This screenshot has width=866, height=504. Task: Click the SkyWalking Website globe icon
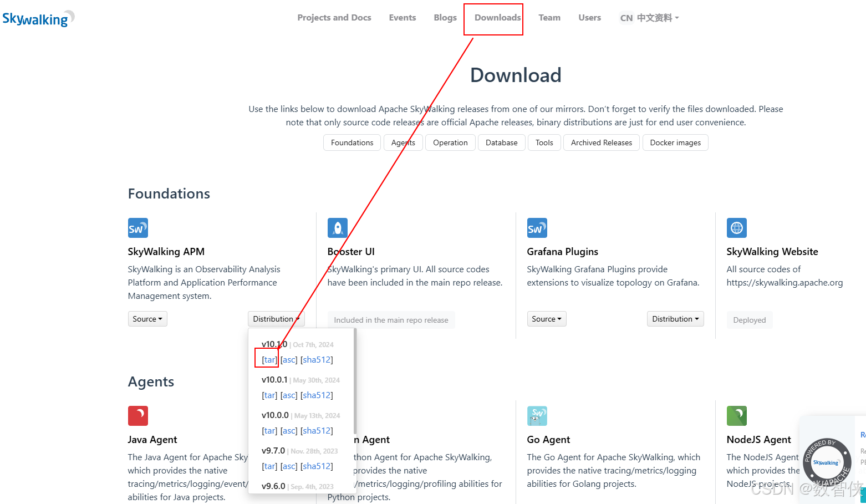tap(737, 228)
